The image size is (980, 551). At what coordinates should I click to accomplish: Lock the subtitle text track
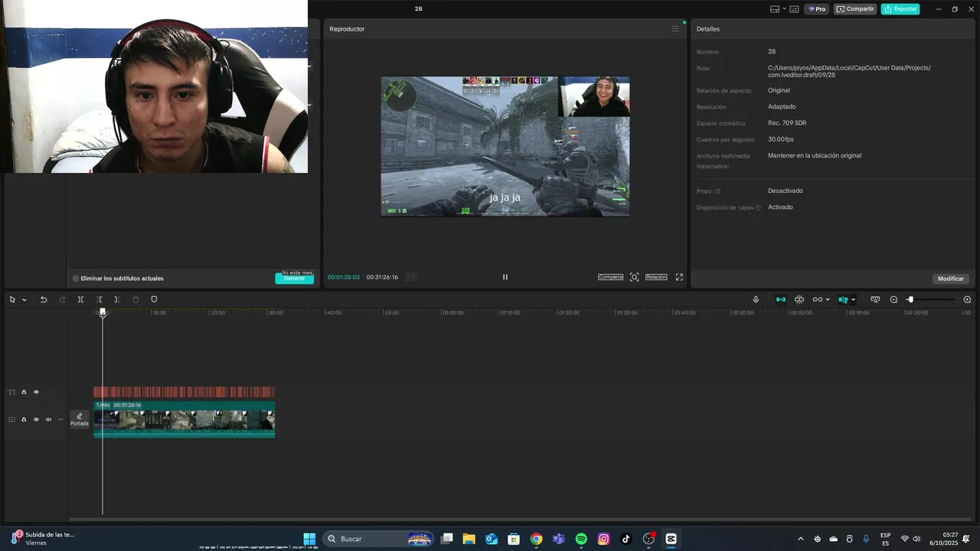(x=24, y=392)
